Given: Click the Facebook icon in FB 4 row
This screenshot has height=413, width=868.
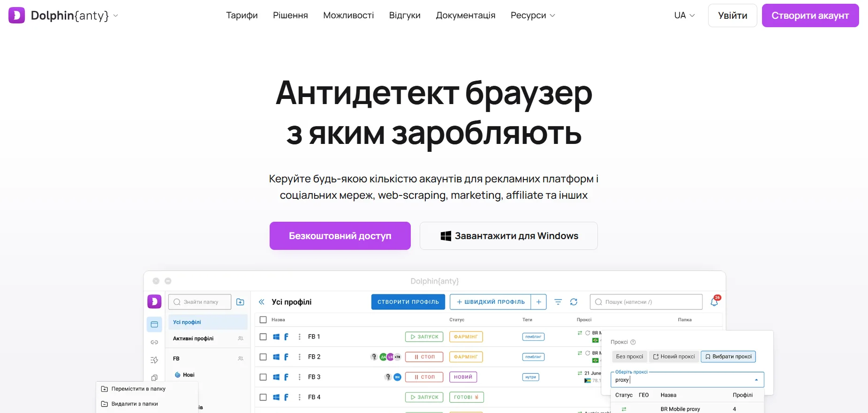Looking at the screenshot, I should tap(286, 397).
